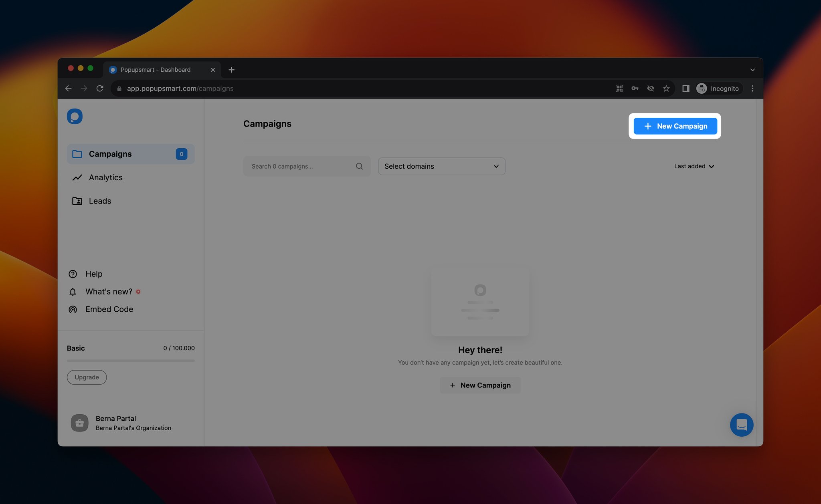The width and height of the screenshot is (821, 504).
Task: Click the Upgrade plan button
Action: click(86, 377)
